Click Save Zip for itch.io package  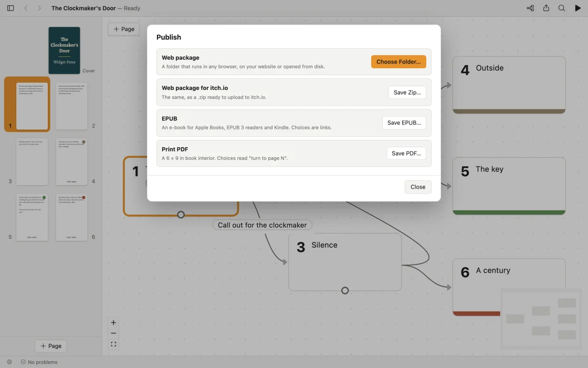(x=407, y=93)
